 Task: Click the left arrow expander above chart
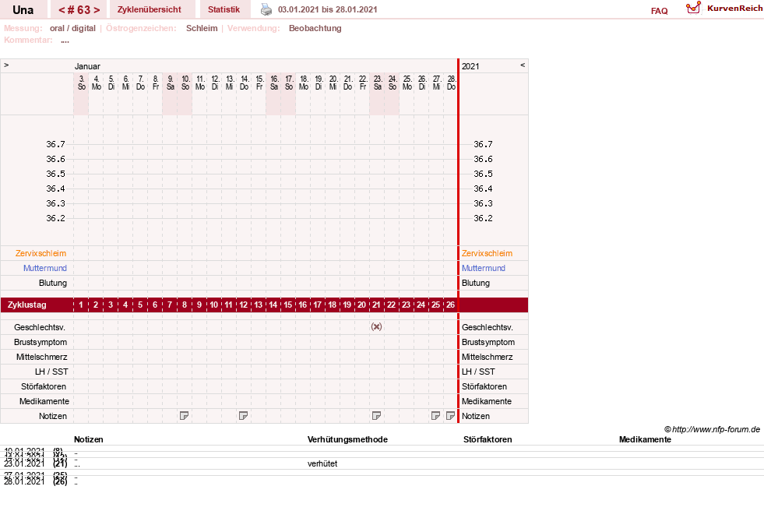coord(6,65)
